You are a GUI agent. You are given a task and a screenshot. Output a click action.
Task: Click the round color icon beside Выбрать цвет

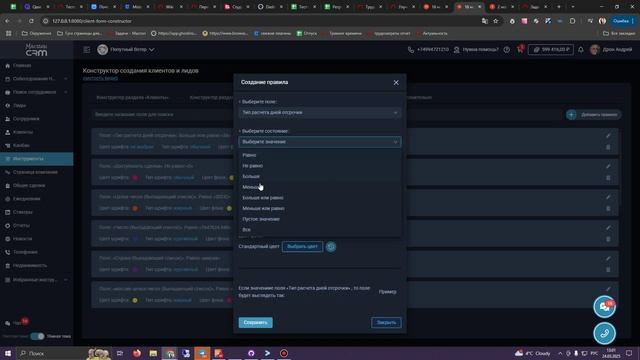point(331,247)
